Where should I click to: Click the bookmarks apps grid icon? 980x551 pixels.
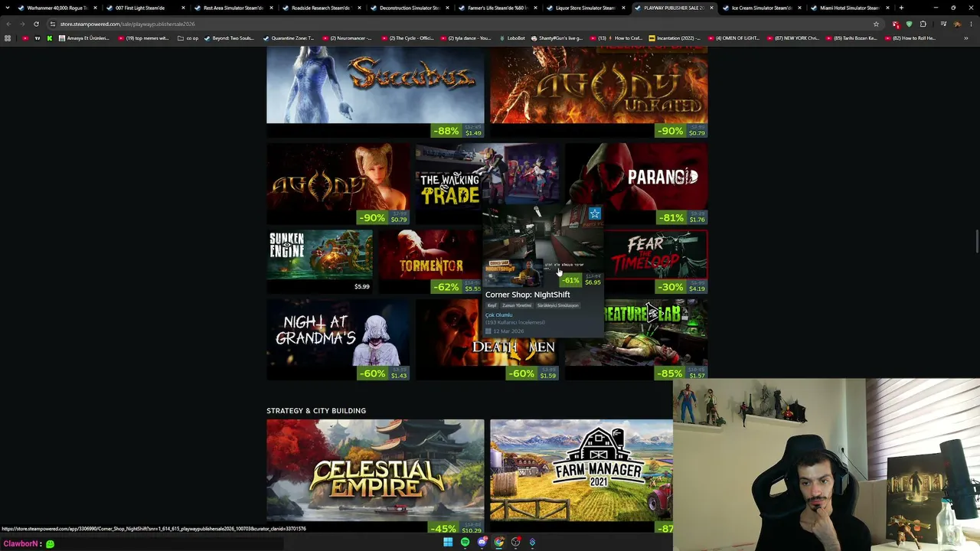coord(8,38)
